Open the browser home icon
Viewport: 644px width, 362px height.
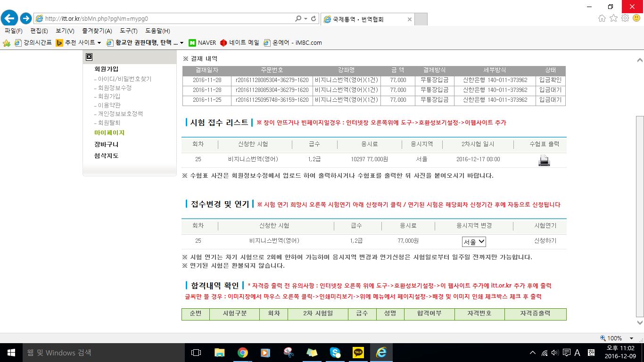[x=602, y=18]
